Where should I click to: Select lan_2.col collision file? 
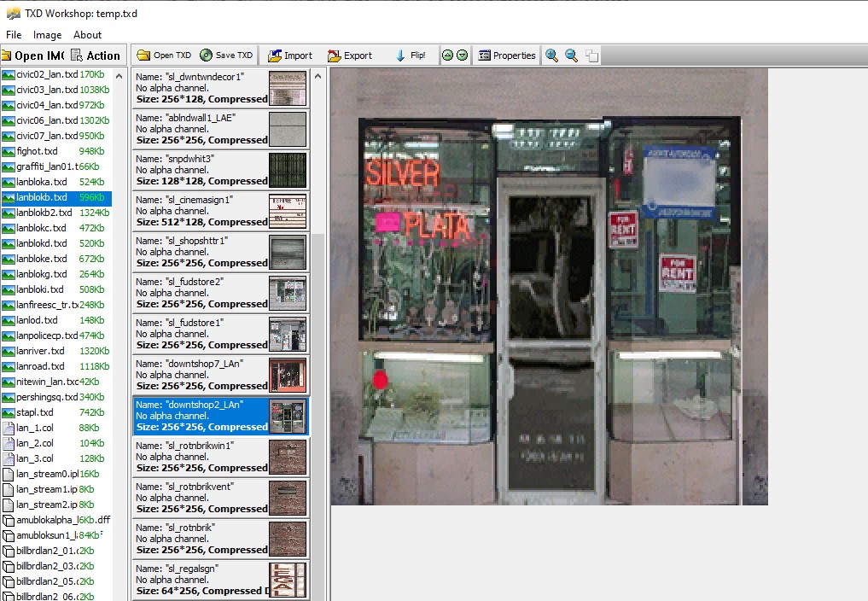pos(56,443)
